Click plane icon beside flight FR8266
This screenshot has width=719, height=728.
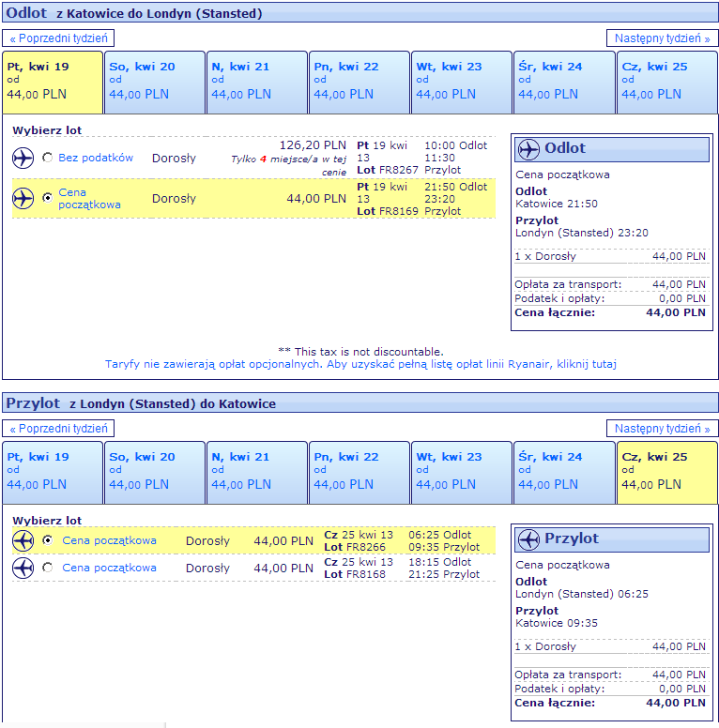pos(23,540)
